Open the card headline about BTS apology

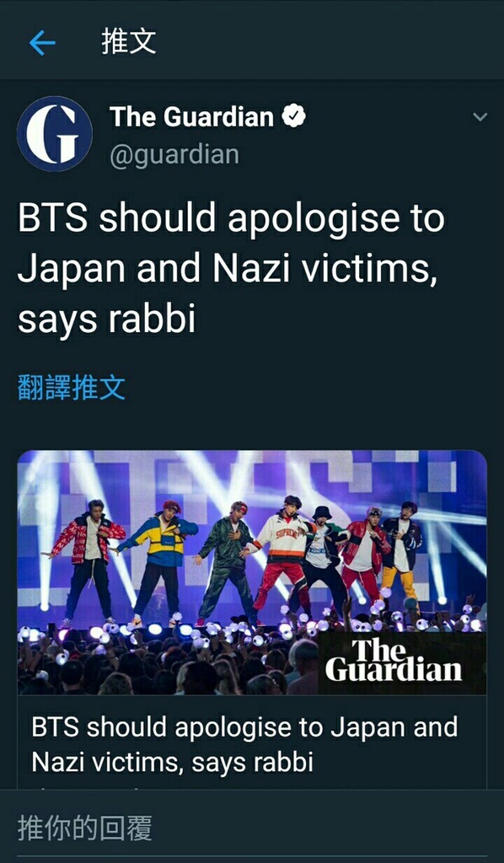tap(244, 745)
